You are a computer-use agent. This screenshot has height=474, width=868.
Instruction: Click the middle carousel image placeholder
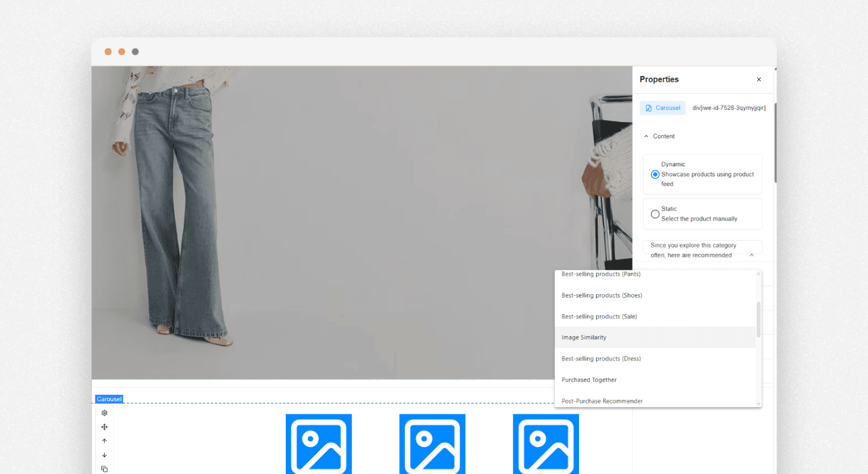pyautogui.click(x=432, y=444)
